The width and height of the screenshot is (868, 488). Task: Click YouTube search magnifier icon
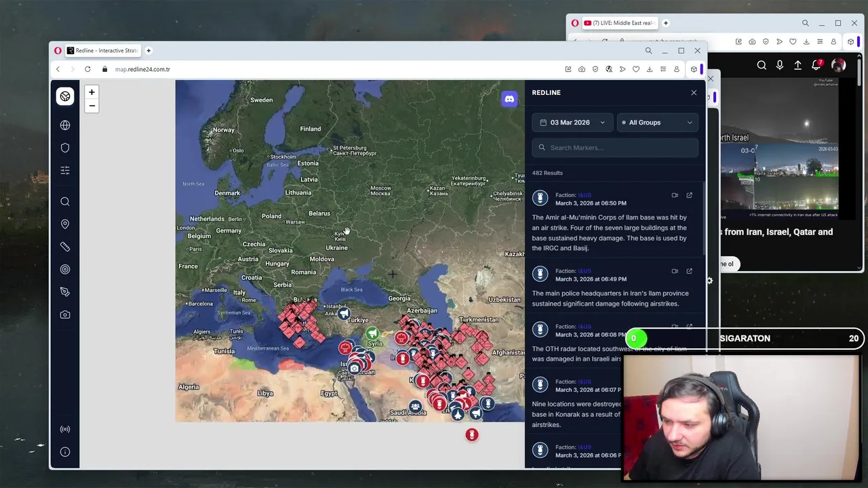click(x=762, y=65)
